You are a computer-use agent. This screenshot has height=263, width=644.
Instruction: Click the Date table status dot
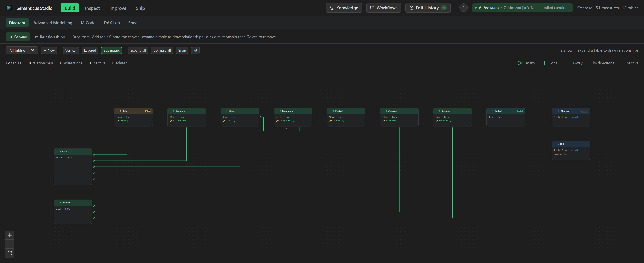pyautogui.click(x=120, y=111)
